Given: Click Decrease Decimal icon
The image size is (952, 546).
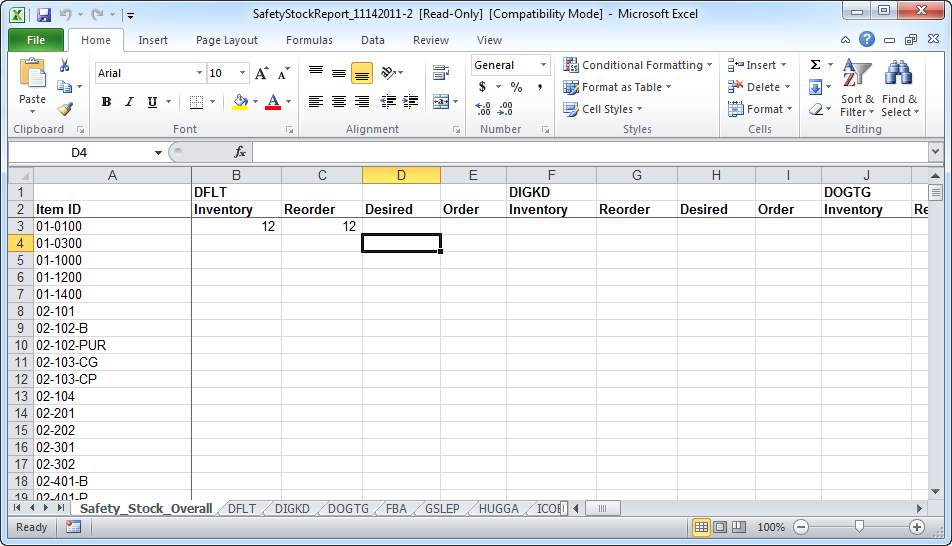Looking at the screenshot, I should point(505,109).
